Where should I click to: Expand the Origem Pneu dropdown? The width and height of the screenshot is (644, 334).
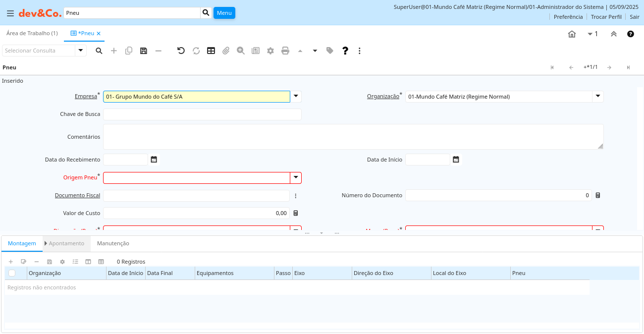click(x=296, y=178)
